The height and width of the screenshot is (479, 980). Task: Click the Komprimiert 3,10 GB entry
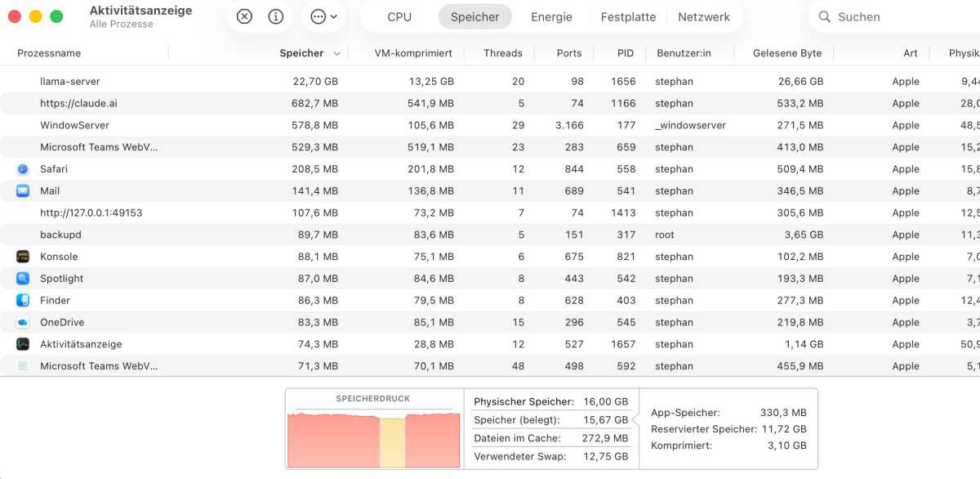(x=728, y=445)
